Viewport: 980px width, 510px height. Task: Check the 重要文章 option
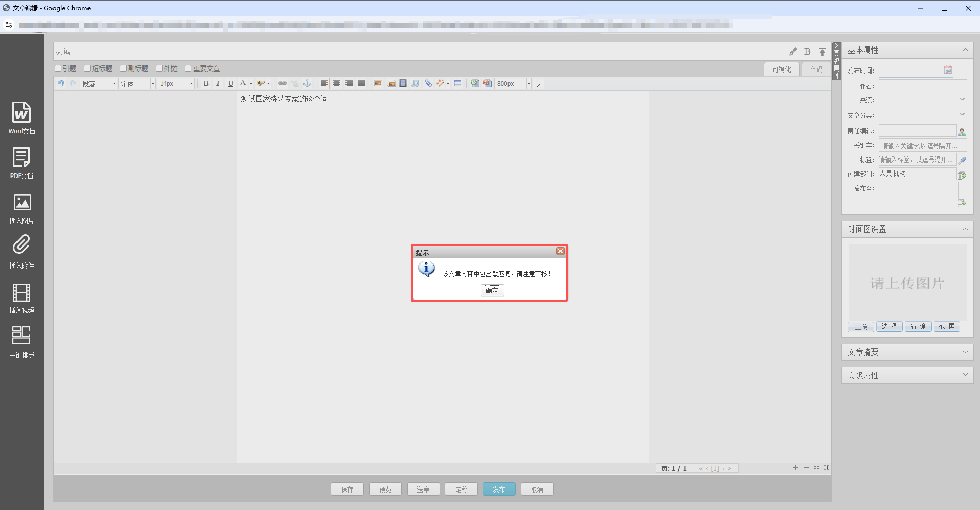coord(188,68)
